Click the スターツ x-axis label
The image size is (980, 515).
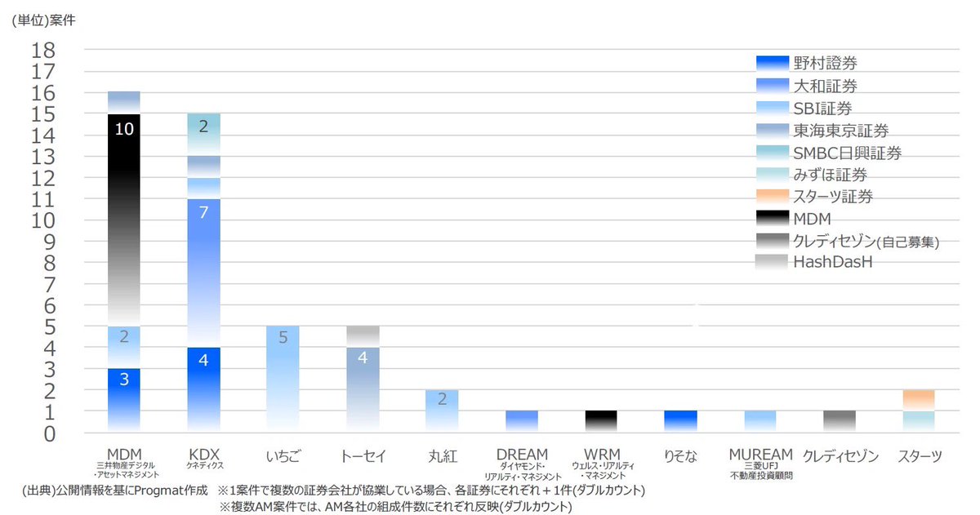(919, 455)
